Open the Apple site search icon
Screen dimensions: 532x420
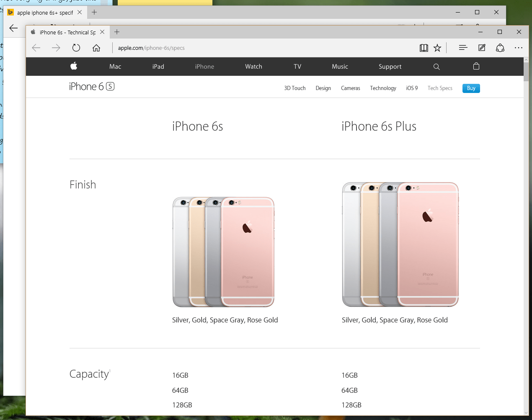click(x=436, y=67)
